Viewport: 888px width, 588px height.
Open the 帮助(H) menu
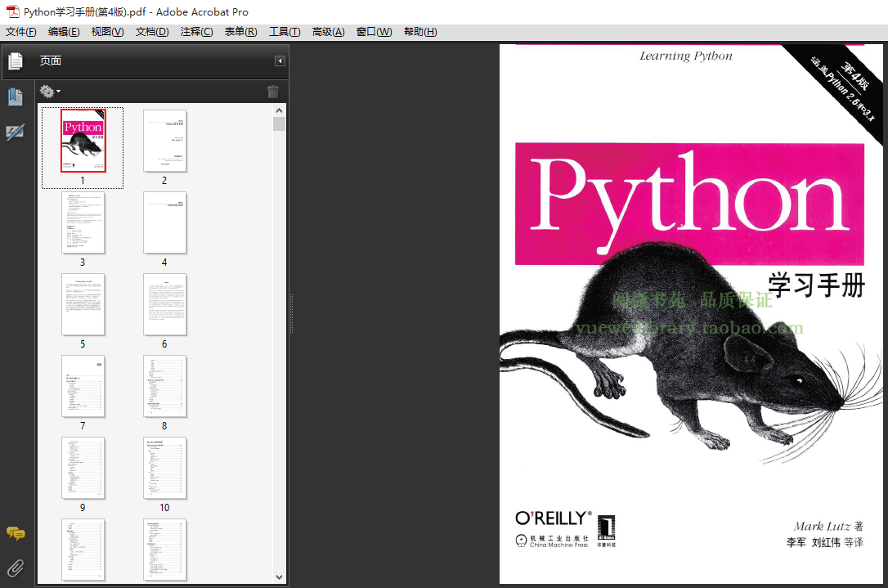coord(420,32)
